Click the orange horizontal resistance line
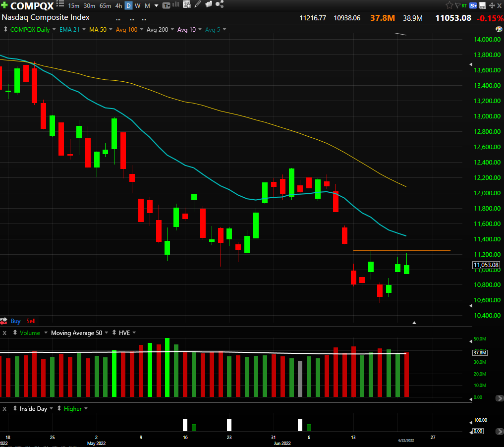 (401, 250)
